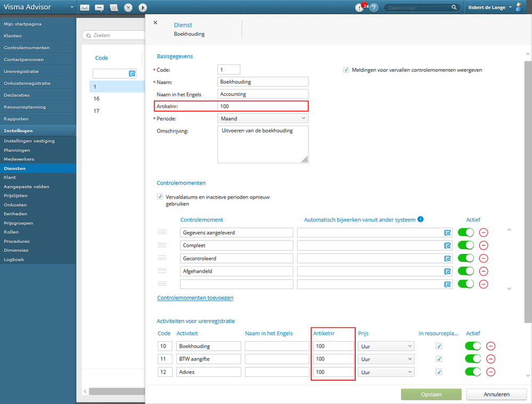
Task: Click the search magnifier in help field
Action: click(454, 7)
